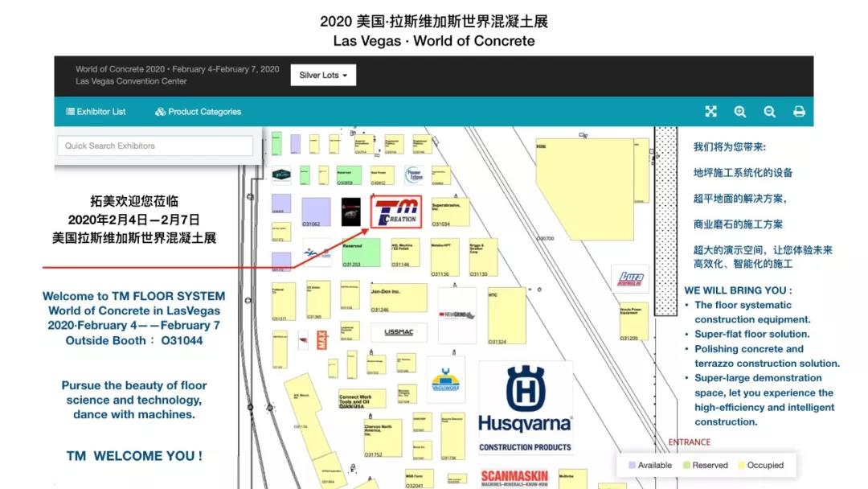Image resolution: width=868 pixels, height=489 pixels.
Task: Zoom out of the floor map
Action: [x=769, y=112]
